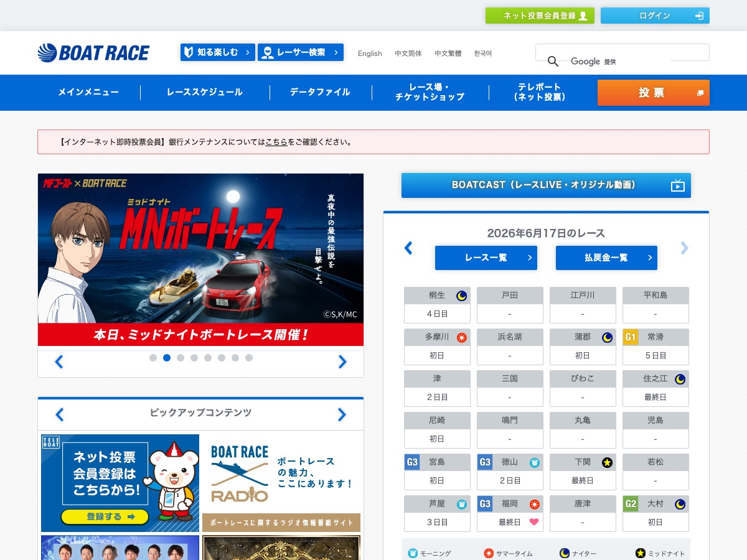Click the pink heart icon under 福岡

point(534,522)
